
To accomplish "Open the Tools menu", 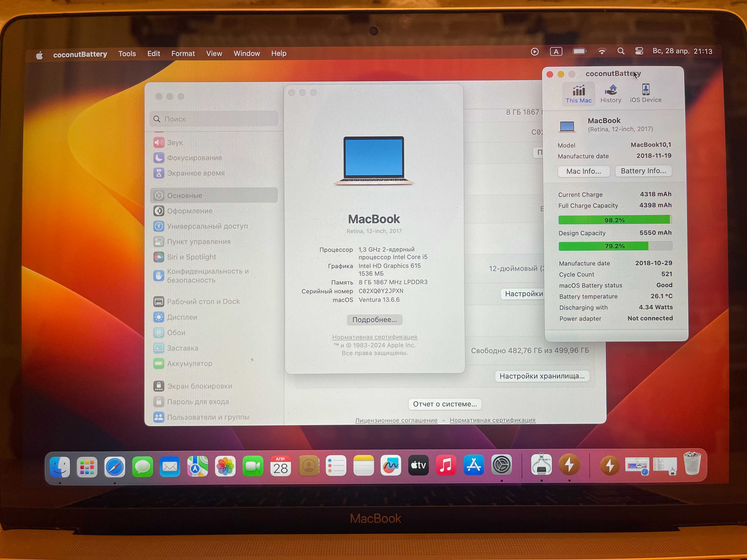I will tap(127, 54).
